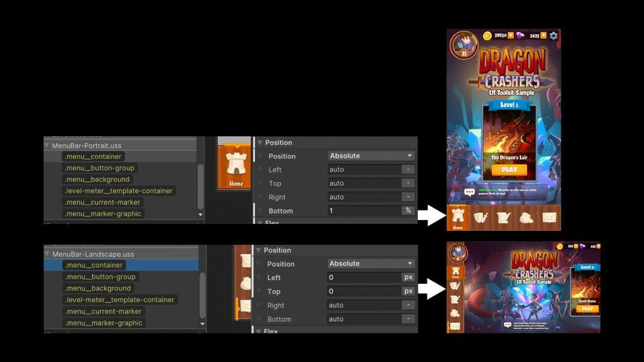Edit the Left value 0 in landscape inspector
This screenshot has width=644, height=362.
[364, 277]
